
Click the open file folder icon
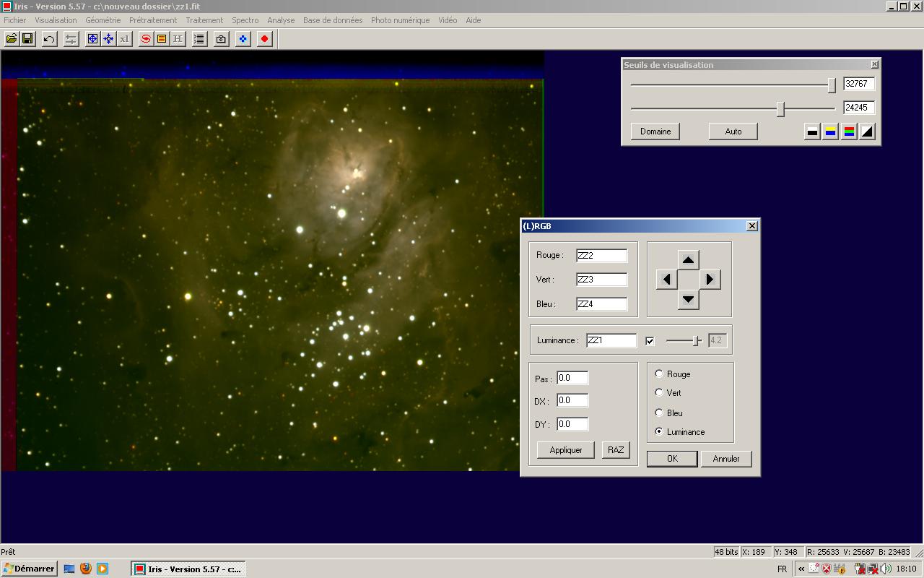click(12, 39)
